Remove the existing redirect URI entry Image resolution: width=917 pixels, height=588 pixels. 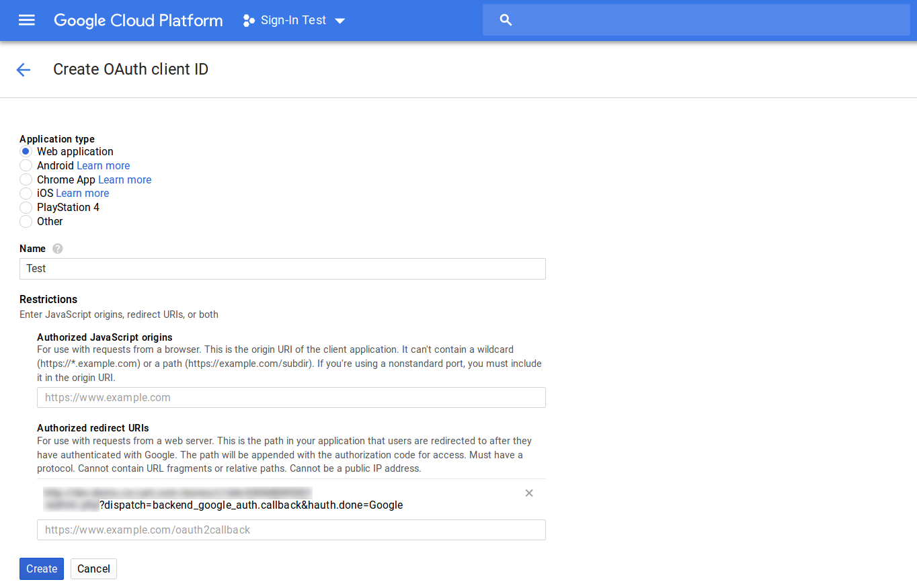click(x=529, y=493)
